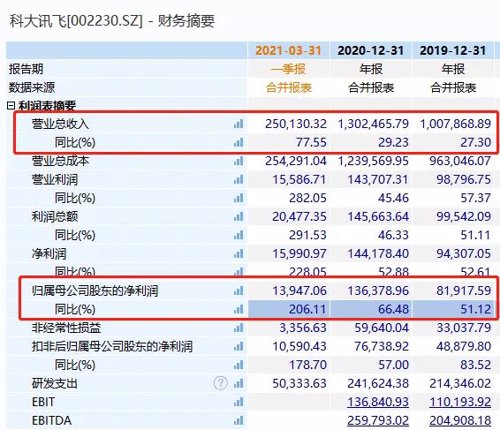500x430 pixels.
Task: Open the 2020 EBIT value 136,840.93 link
Action: pyautogui.click(x=378, y=402)
